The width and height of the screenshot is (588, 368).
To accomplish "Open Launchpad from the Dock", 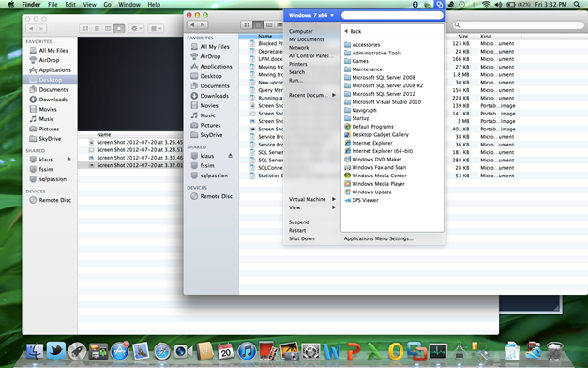I will [77, 351].
